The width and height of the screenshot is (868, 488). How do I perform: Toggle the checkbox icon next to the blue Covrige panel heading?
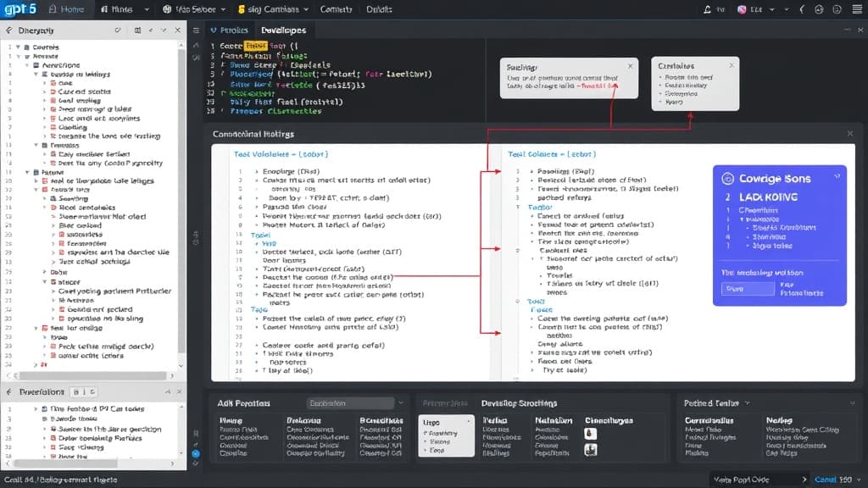click(727, 178)
